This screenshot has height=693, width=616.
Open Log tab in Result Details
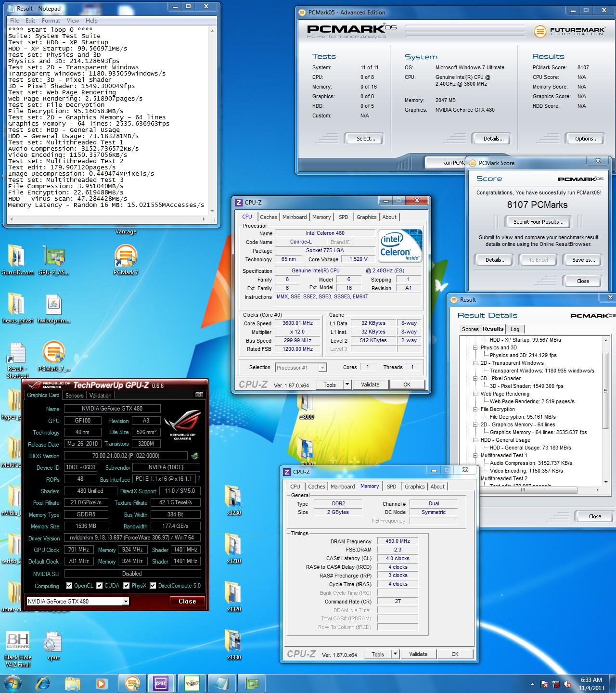pyautogui.click(x=515, y=329)
